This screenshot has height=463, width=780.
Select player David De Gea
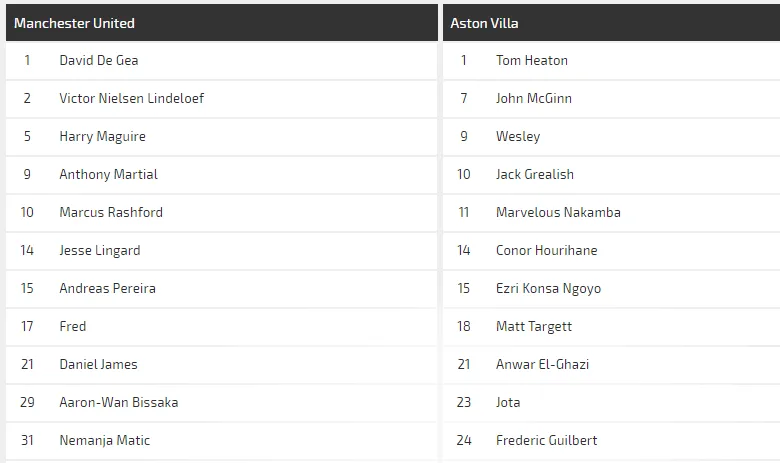pos(99,60)
